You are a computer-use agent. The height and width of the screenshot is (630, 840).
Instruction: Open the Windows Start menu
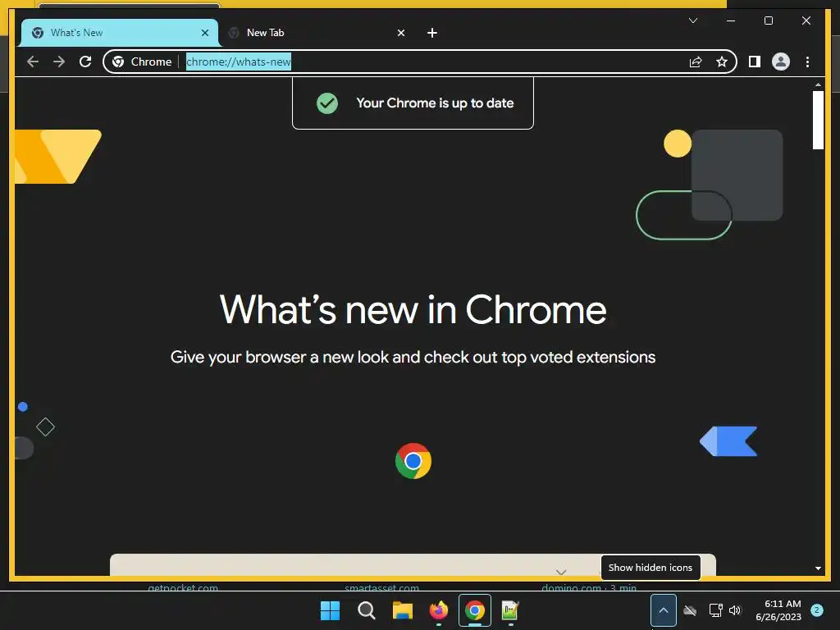[x=330, y=610]
